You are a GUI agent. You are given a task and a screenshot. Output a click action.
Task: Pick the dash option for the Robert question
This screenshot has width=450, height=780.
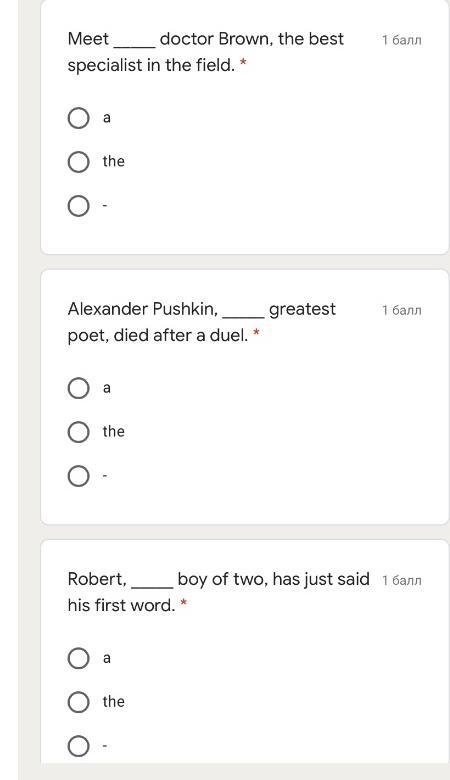[x=78, y=746]
